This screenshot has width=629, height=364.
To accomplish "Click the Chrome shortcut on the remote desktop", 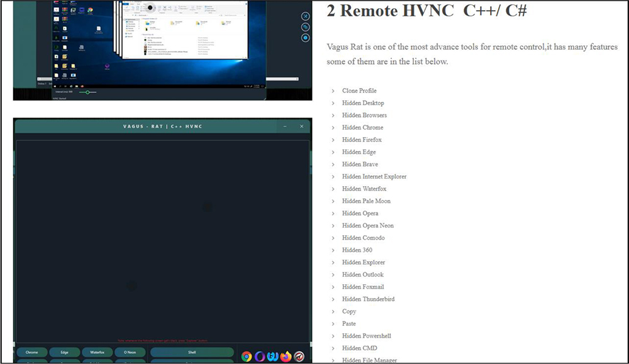I will [x=90, y=11].
